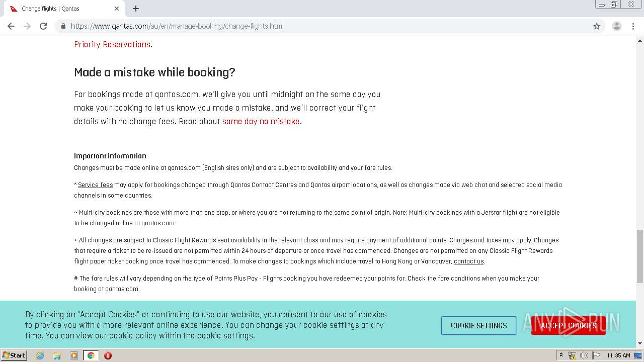Close the Change flights tab
Viewport: 644px width, 362px height.
[x=117, y=9]
